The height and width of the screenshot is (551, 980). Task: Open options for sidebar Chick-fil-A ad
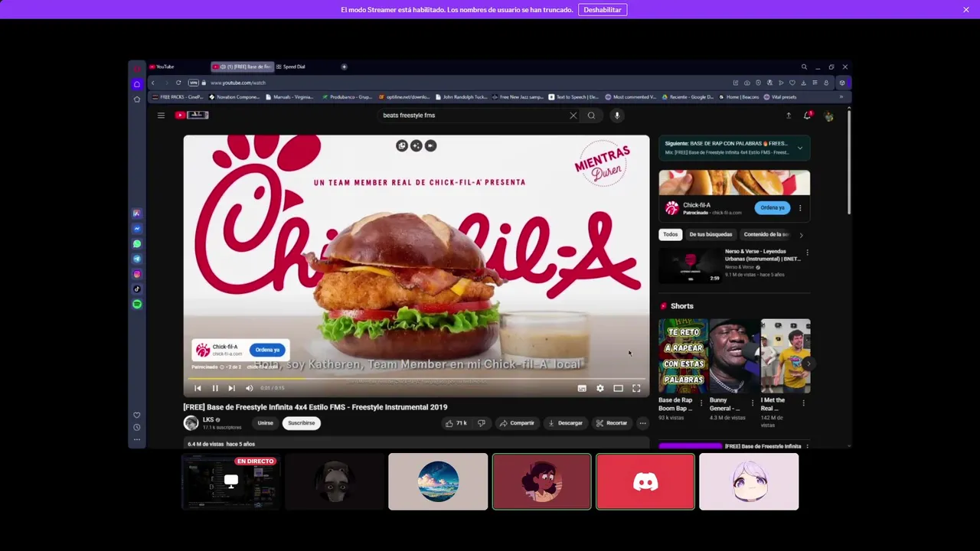pos(800,207)
